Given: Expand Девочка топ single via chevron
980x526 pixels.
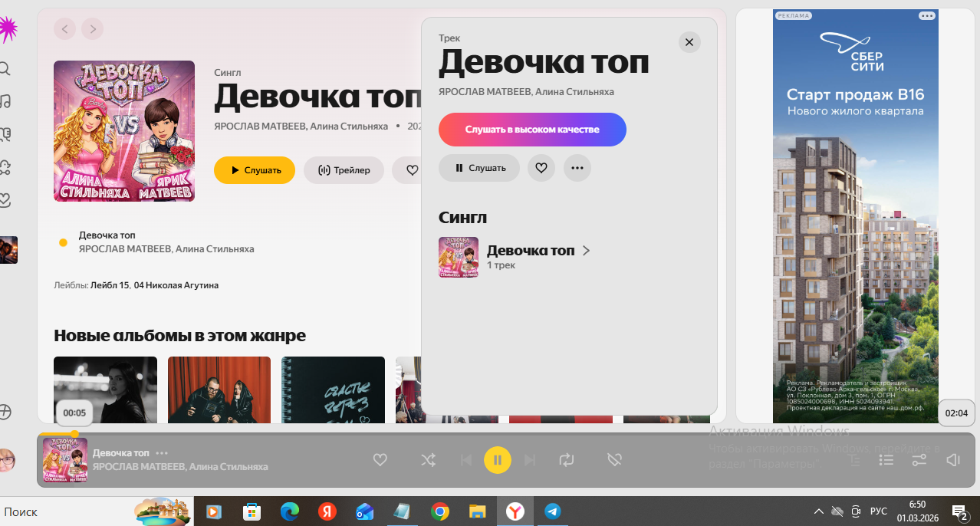Looking at the screenshot, I should (586, 251).
